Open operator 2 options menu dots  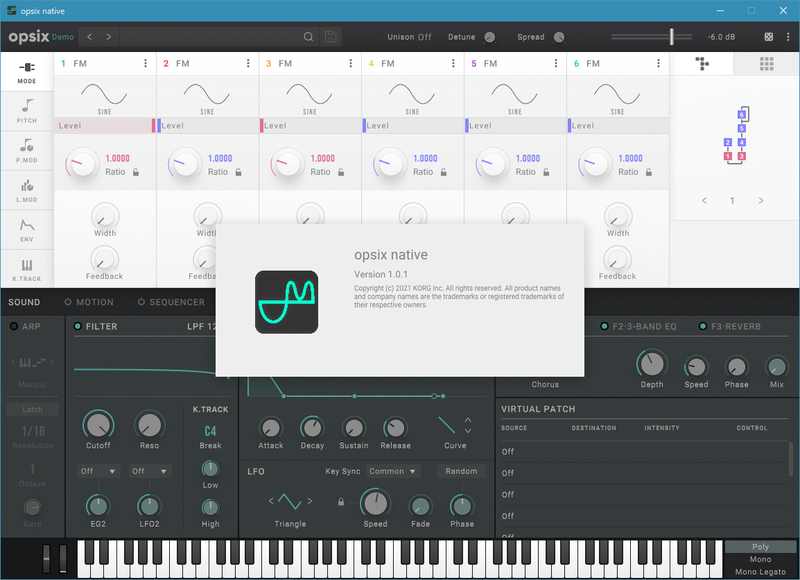248,63
